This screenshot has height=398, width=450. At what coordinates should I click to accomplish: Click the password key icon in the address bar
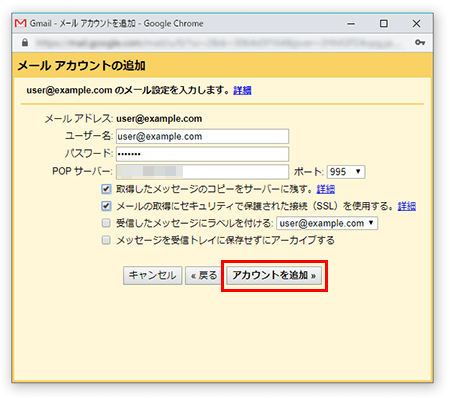tap(420, 42)
